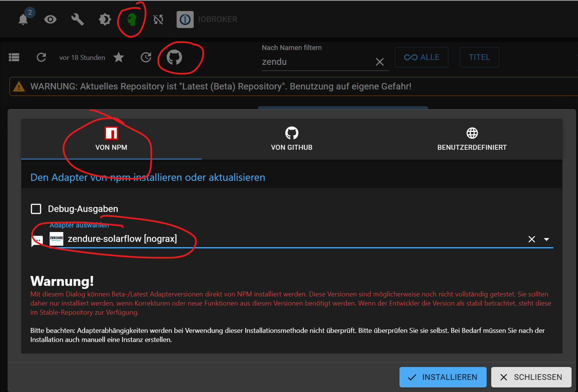Toggle the green expert mode head icon
Image resolution: width=578 pixels, height=392 pixels.
tap(132, 19)
